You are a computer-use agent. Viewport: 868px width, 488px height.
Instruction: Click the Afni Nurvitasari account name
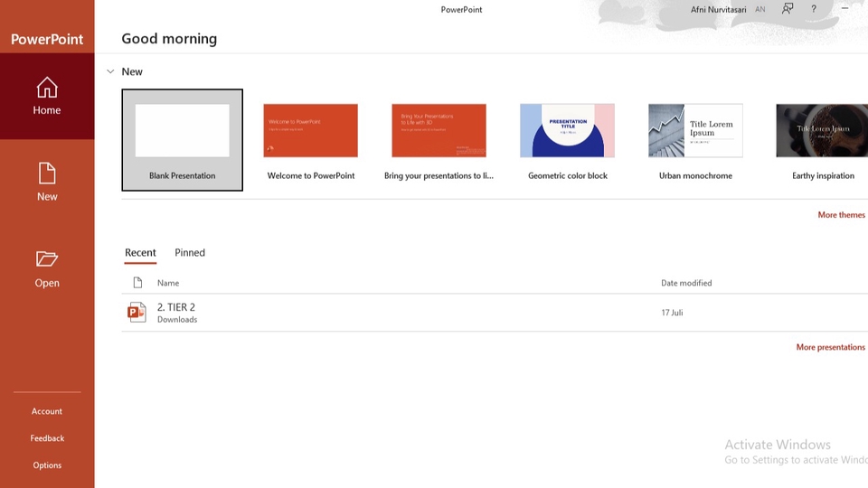(718, 9)
